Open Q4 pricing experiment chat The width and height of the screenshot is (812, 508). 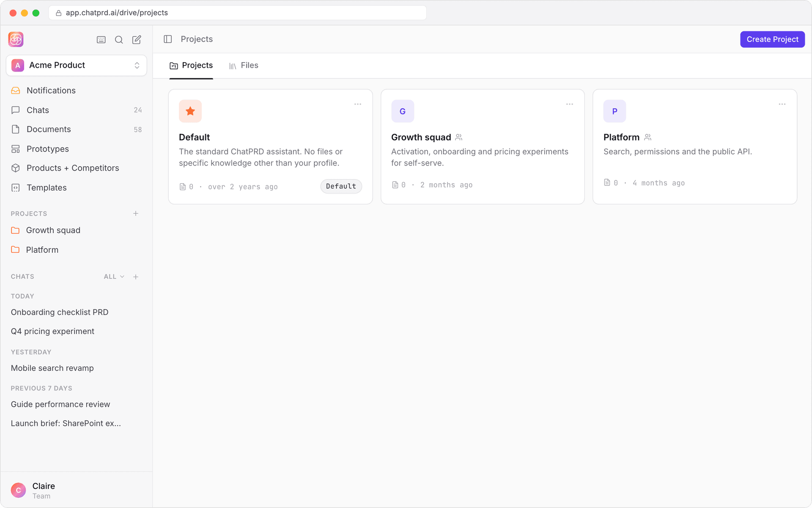pyautogui.click(x=52, y=331)
